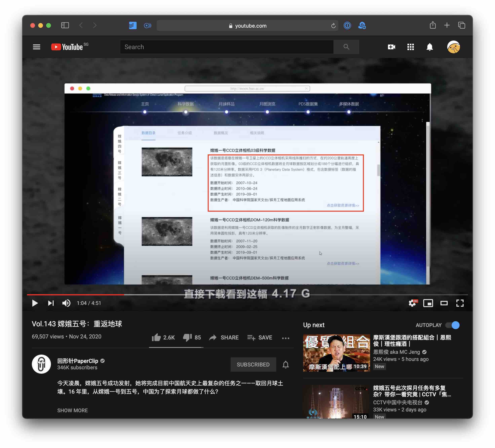Click the 1:04 / 4:51 time display

[x=89, y=303]
